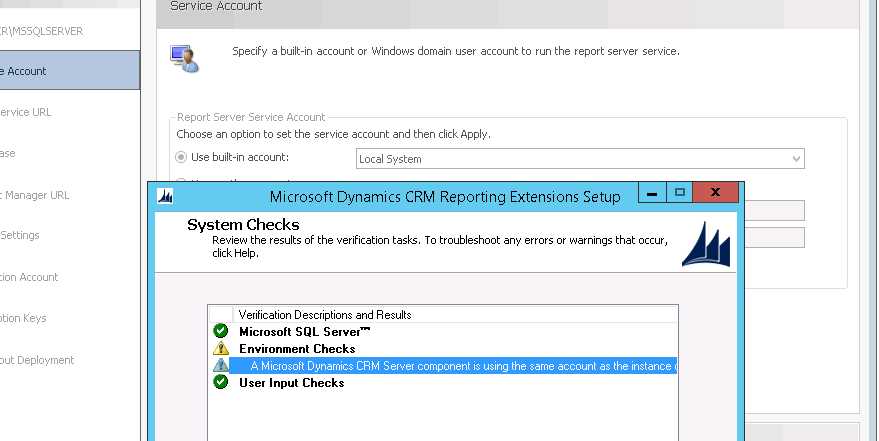Click the large Microsoft Dynamics logo
Screen dimensions: 879x441
pyautogui.click(x=706, y=247)
